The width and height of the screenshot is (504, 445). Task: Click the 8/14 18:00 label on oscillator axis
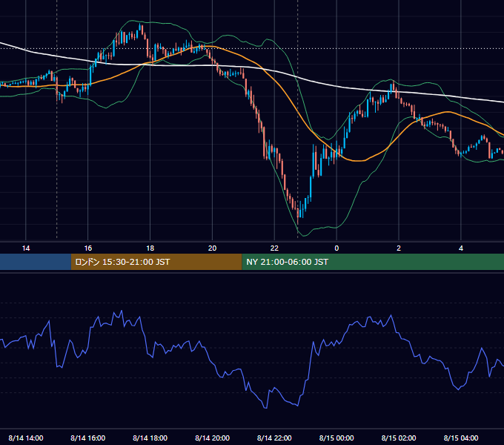tap(150, 438)
